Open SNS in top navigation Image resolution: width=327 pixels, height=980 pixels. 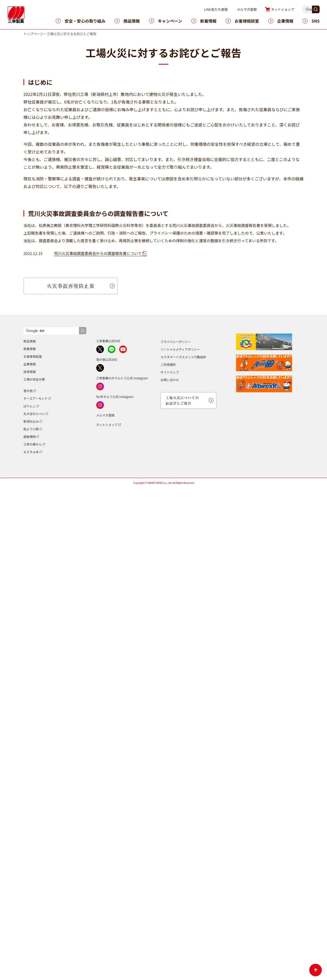click(315, 21)
